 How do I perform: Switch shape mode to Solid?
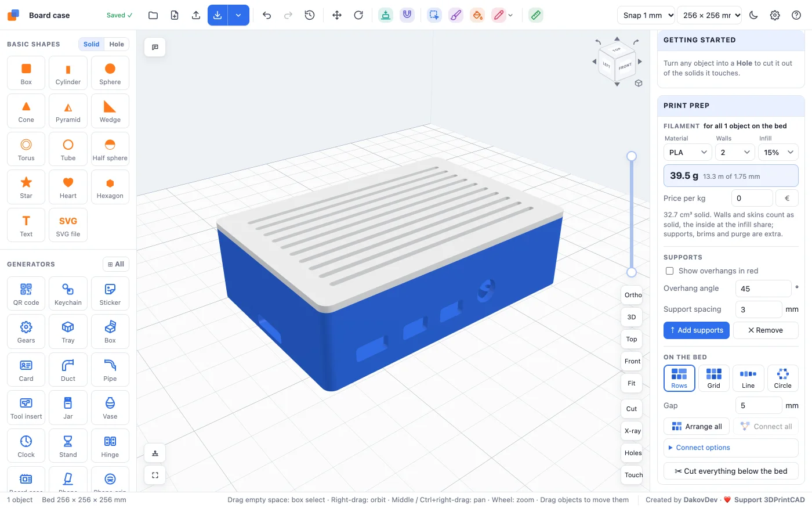(x=91, y=44)
